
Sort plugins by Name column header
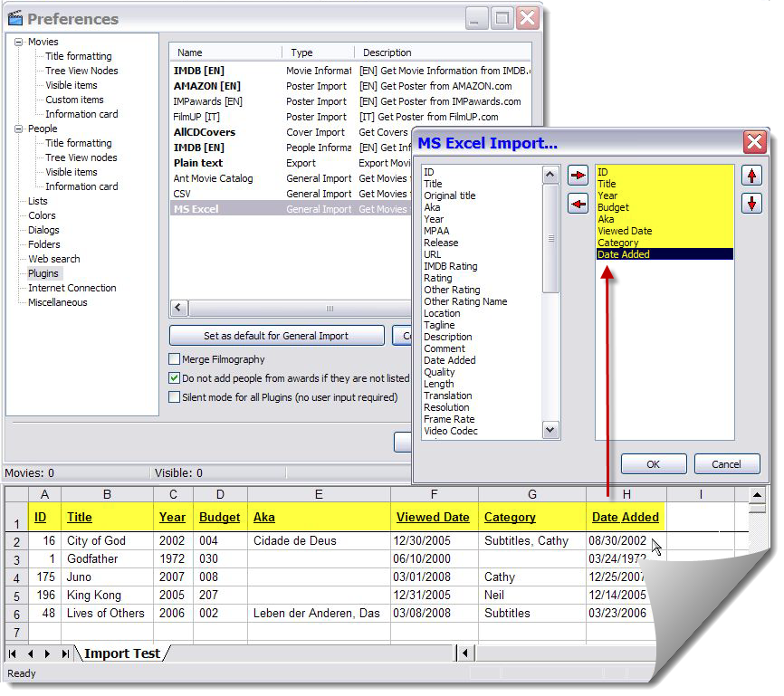(226, 52)
